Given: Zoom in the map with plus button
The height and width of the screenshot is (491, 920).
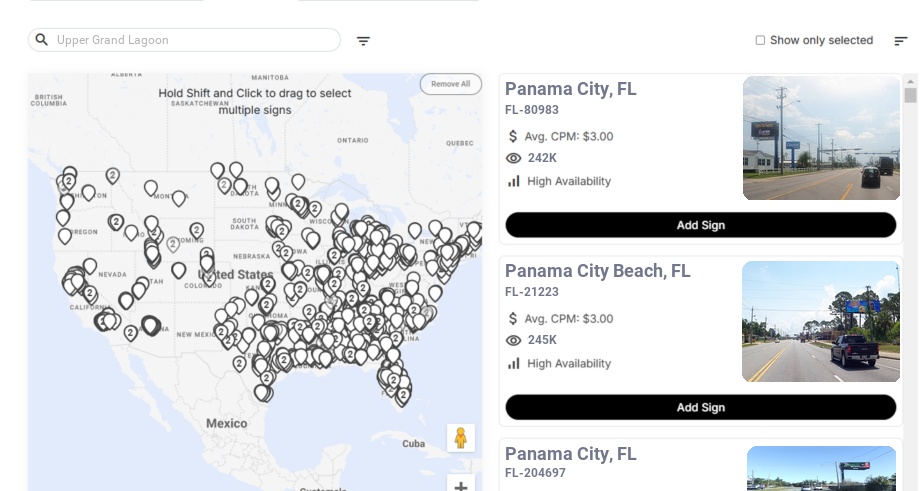Looking at the screenshot, I should click(461, 486).
